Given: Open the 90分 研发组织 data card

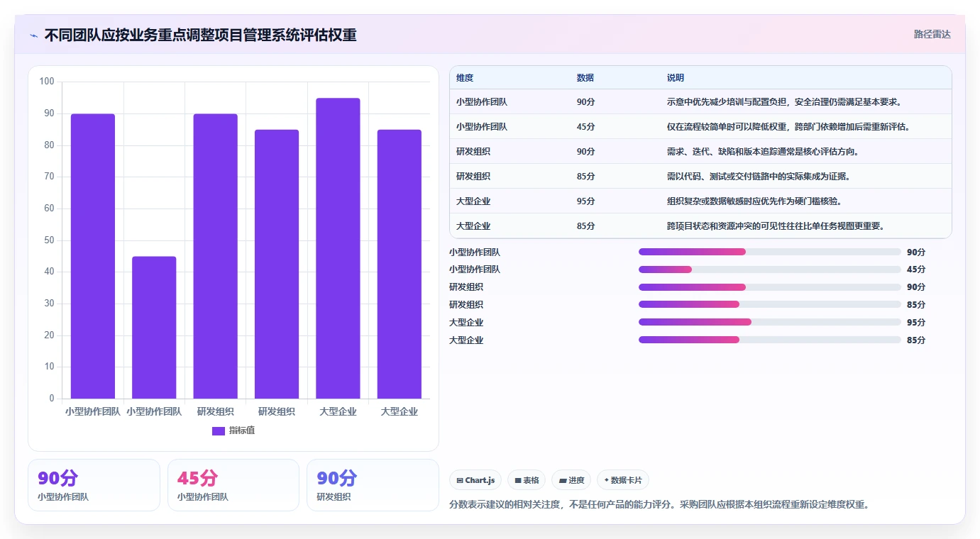Looking at the screenshot, I should [x=373, y=485].
